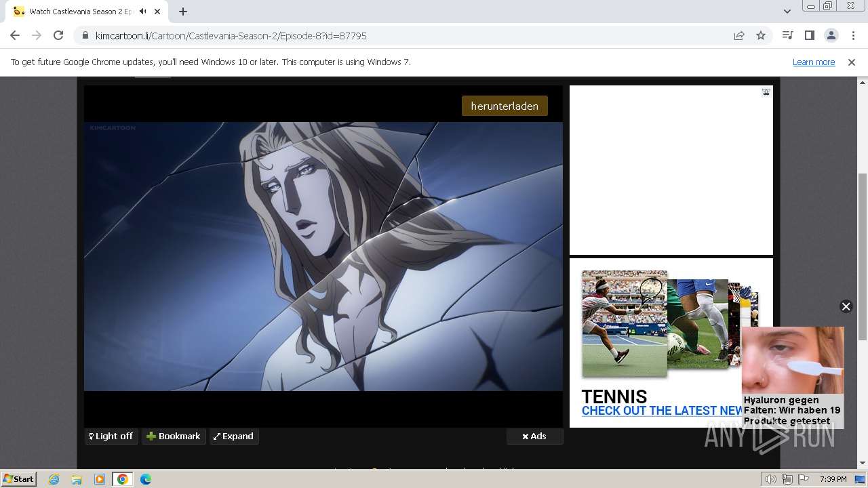The height and width of the screenshot is (488, 868).
Task: Click the Castlevania video frame
Action: (323, 256)
